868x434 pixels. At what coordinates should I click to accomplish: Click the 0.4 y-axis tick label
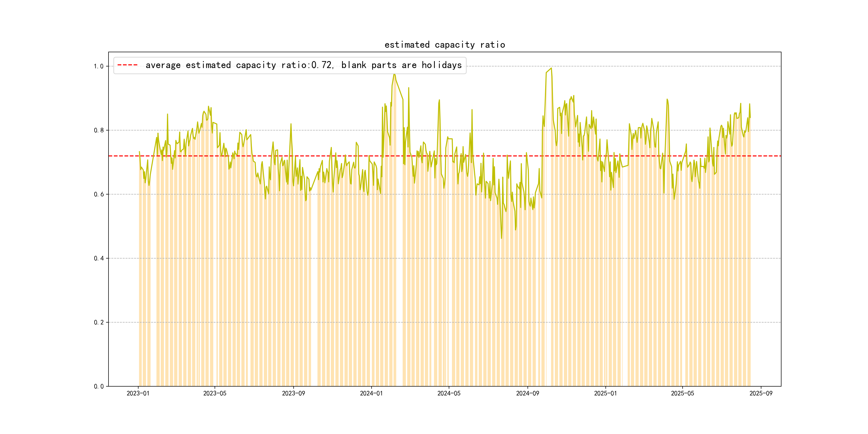[98, 259]
